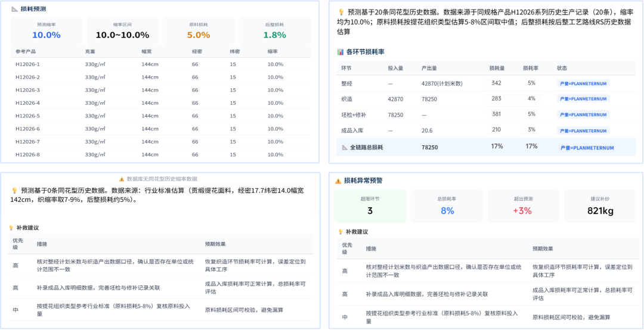Click the lightbulb icon before 预测基于0条 note

click(14, 191)
